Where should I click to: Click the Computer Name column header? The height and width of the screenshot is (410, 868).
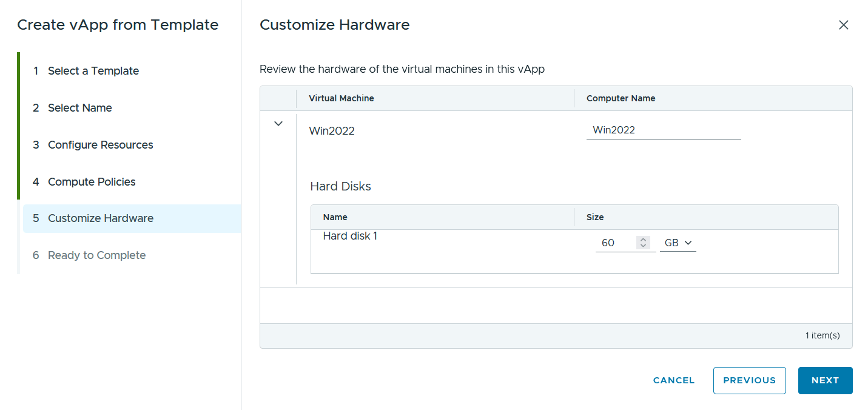(x=621, y=98)
